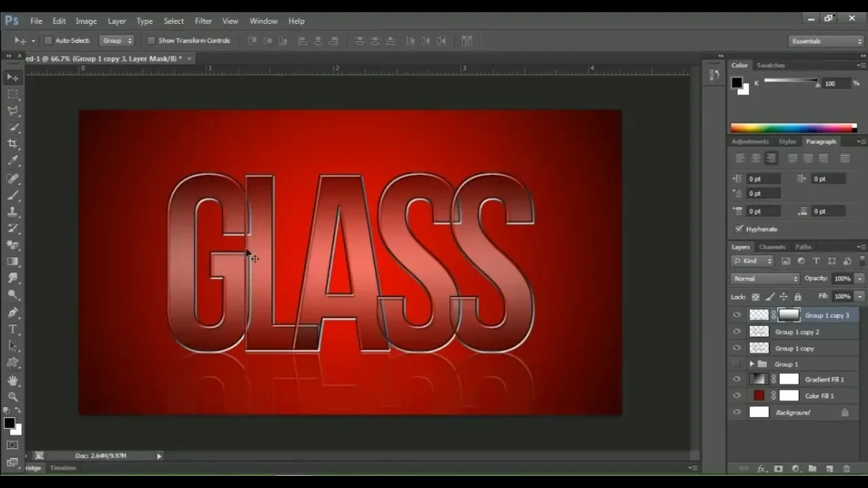Select the Custom Shape tool

(13, 363)
